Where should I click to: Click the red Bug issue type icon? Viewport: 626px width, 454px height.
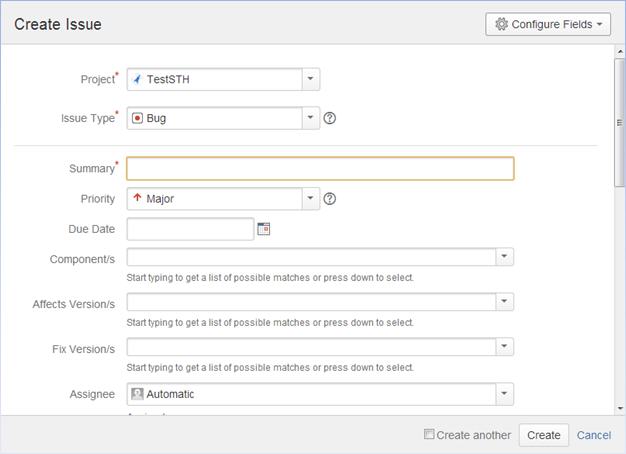pos(138,118)
